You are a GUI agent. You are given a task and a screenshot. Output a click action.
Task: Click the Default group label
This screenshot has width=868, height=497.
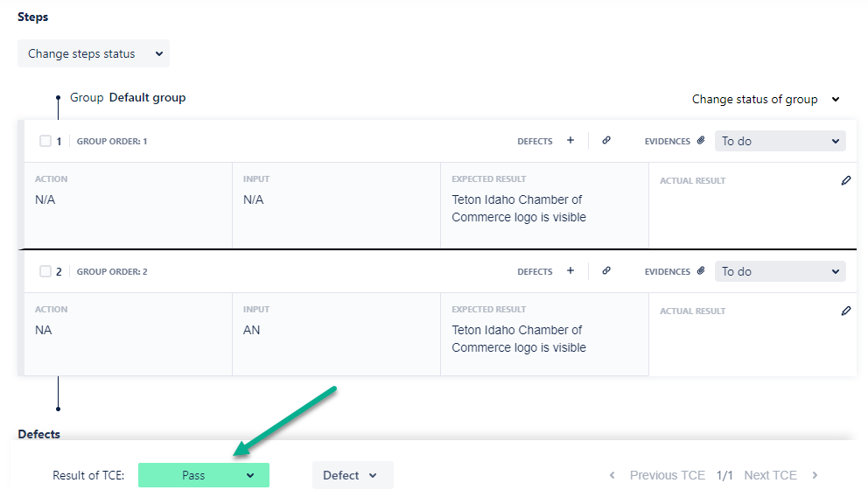(147, 97)
